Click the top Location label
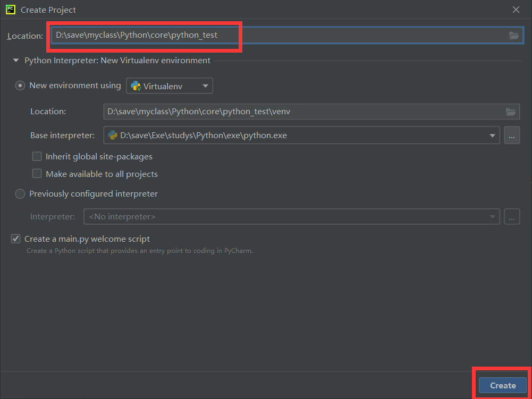This screenshot has height=399, width=532. [x=25, y=36]
